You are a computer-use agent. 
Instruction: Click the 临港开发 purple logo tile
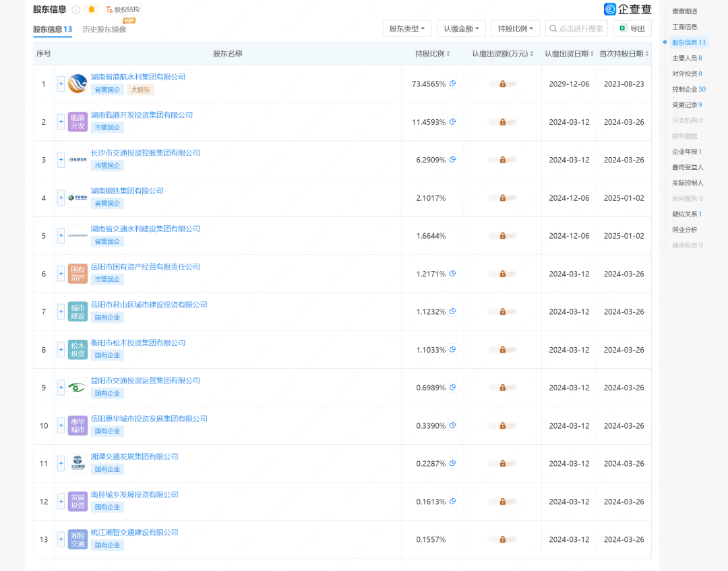[x=78, y=122]
